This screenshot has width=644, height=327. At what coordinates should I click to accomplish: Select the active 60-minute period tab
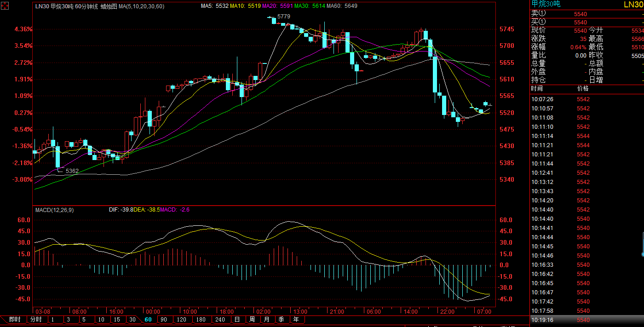pos(148,319)
